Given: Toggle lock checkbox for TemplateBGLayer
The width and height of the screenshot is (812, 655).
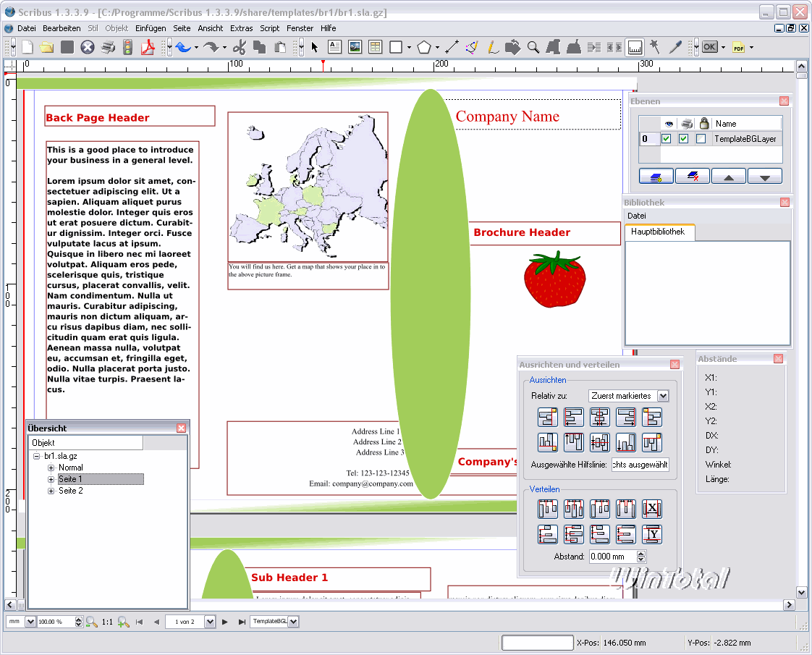Looking at the screenshot, I should coord(701,139).
